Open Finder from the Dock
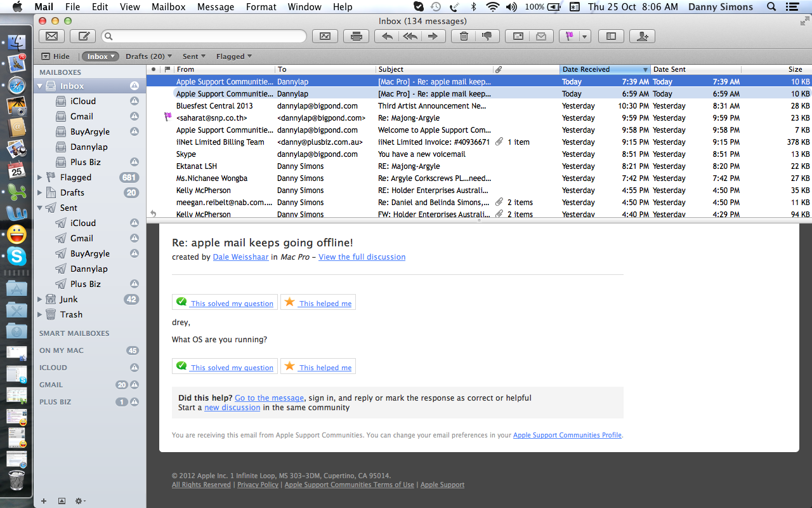Screen dimensions: 812x508 pyautogui.click(x=16, y=44)
